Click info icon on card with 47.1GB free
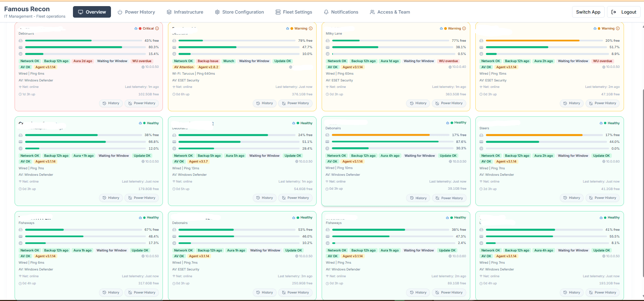This screenshot has height=301, width=644. tap(618, 29)
